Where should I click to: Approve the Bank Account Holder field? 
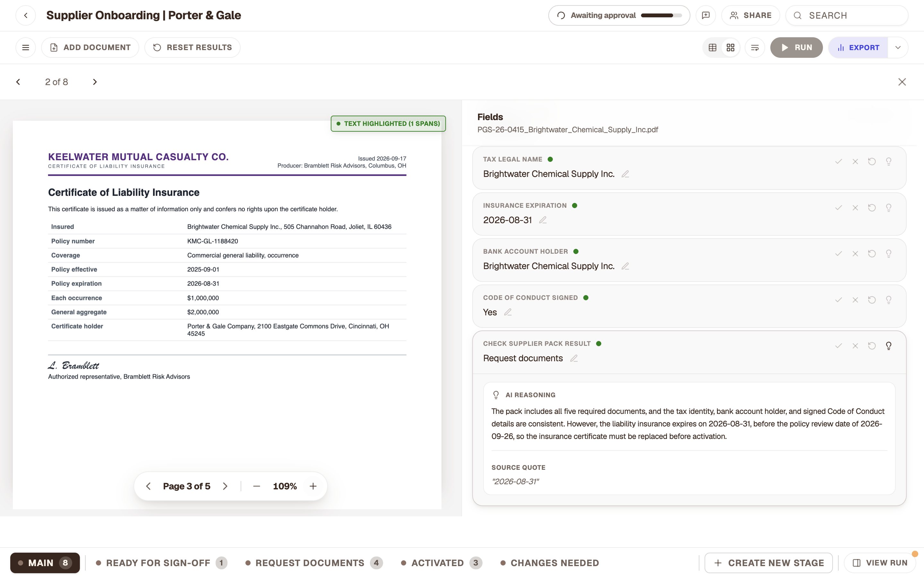point(838,253)
